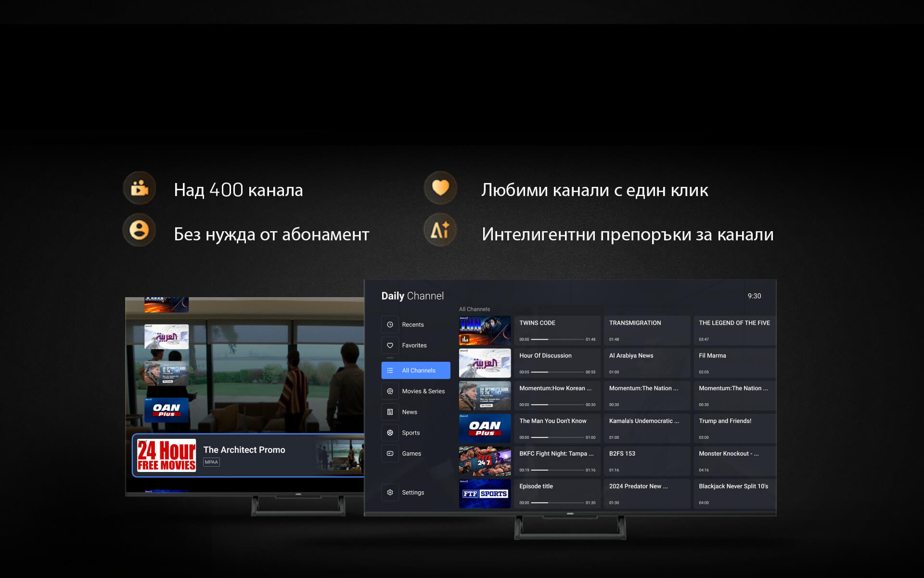Open the B2FS 153 program card
Viewport: 924px width, 578px height.
point(647,461)
